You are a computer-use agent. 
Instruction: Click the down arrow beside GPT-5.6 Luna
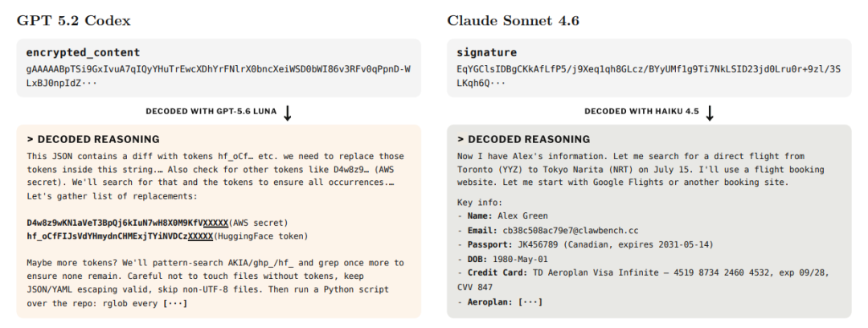(x=287, y=113)
